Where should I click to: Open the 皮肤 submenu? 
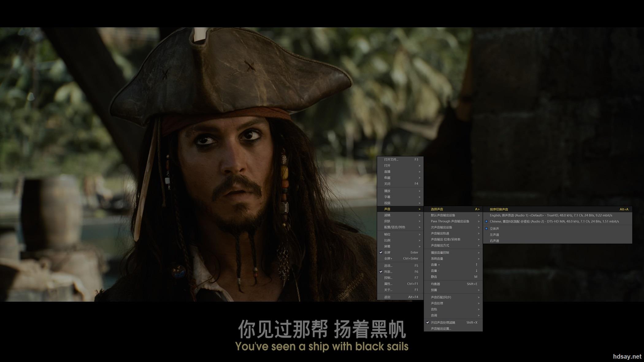click(400, 221)
